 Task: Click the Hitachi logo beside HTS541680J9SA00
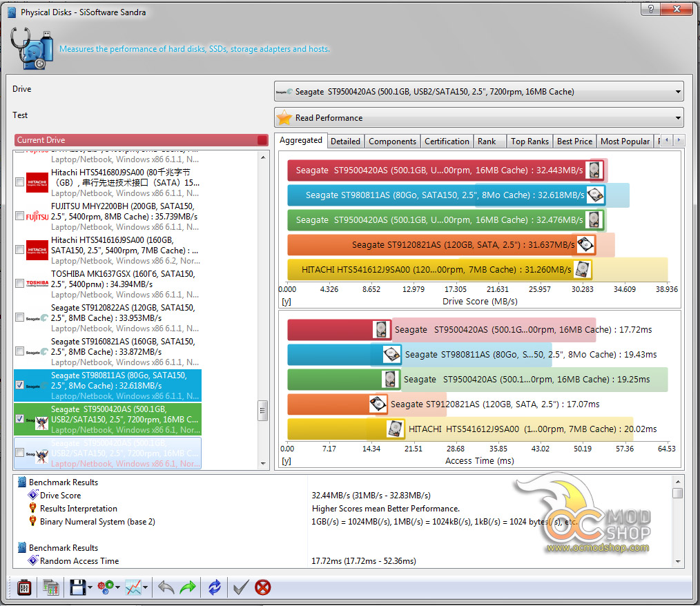click(x=37, y=182)
